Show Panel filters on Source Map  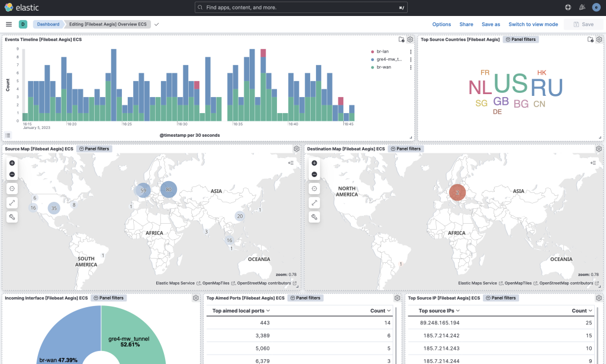pyautogui.click(x=94, y=149)
